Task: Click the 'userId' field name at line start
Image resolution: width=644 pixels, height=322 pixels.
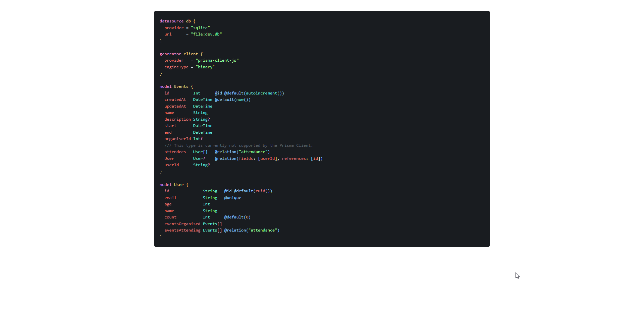Action: 171,165
